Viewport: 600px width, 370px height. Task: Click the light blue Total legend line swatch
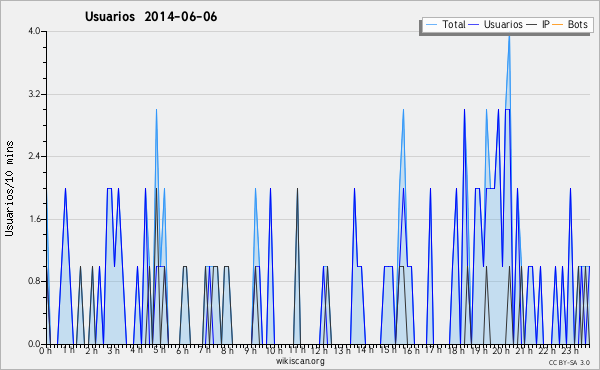431,25
